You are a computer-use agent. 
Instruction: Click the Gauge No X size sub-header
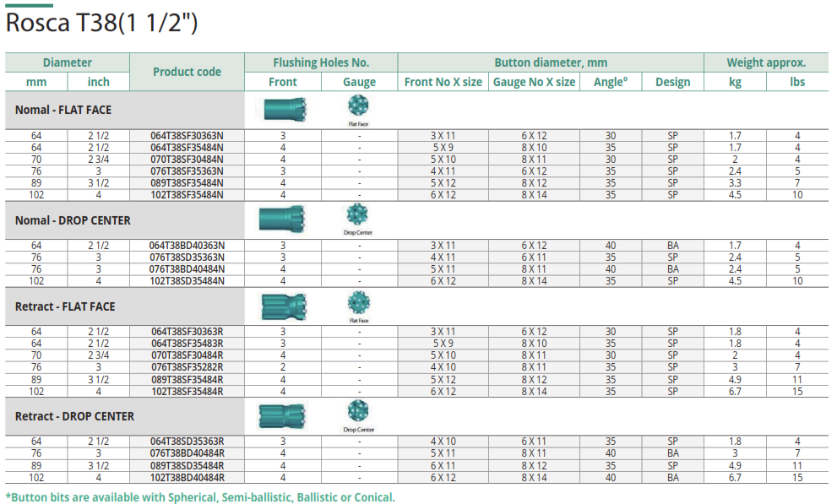[x=534, y=82]
